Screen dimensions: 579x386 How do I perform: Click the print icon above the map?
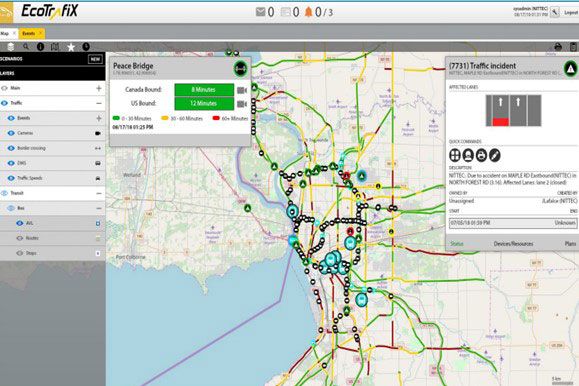pos(558,47)
